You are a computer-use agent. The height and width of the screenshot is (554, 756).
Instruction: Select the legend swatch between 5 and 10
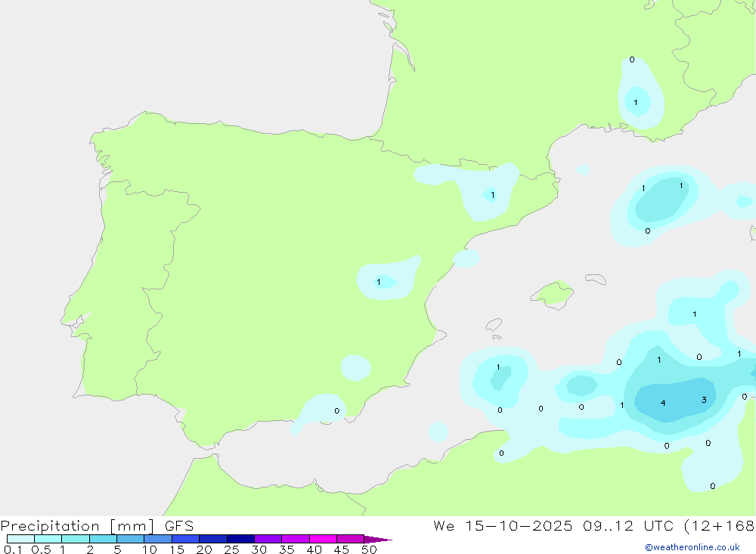(131, 539)
